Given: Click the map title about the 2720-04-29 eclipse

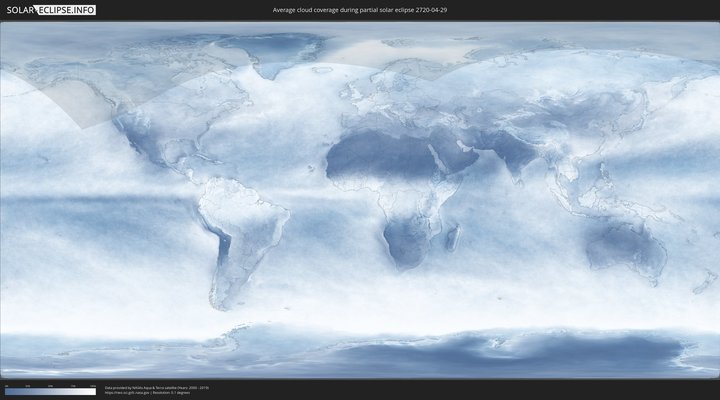Looking at the screenshot, I should tap(359, 9).
